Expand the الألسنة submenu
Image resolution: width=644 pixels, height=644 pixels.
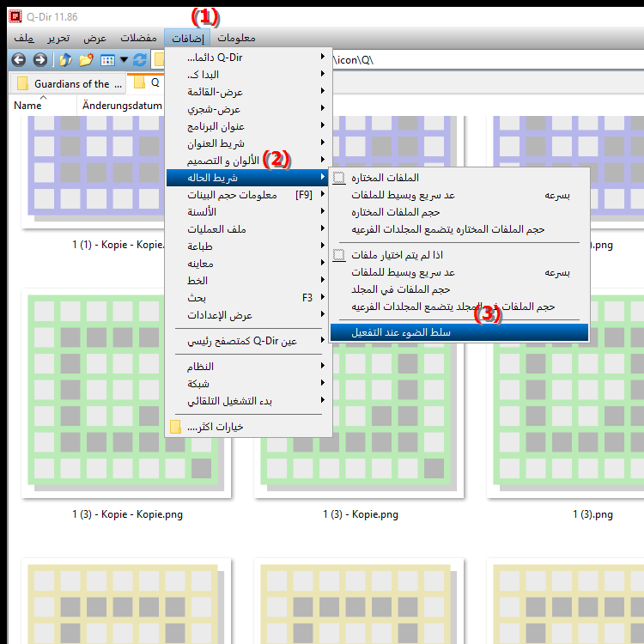click(x=248, y=212)
